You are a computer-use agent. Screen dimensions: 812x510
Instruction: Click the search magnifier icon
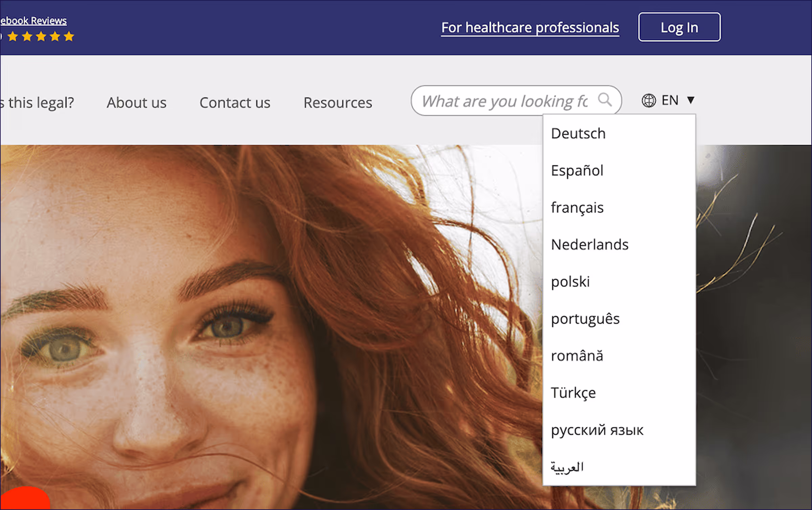pyautogui.click(x=605, y=100)
